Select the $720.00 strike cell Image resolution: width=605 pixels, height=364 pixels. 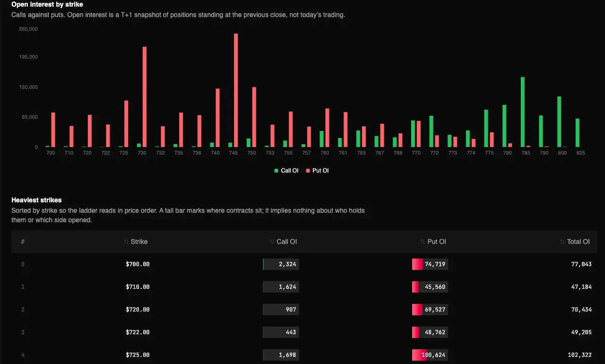click(138, 310)
